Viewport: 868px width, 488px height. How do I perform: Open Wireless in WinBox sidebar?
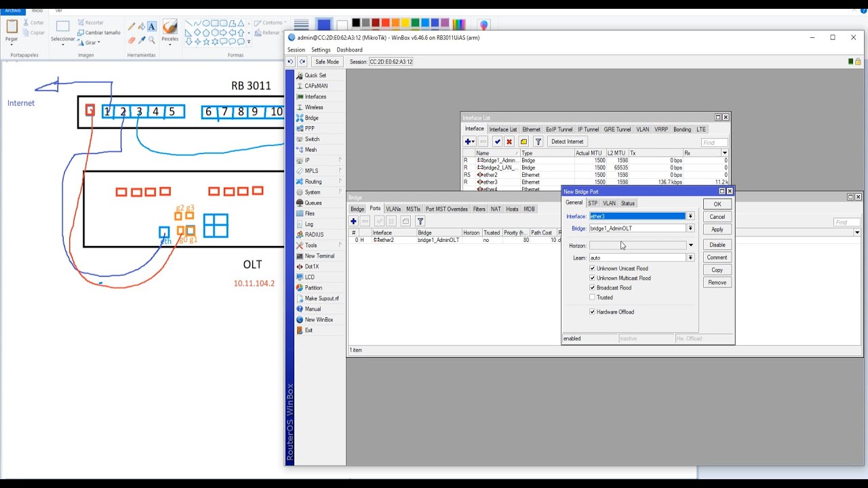[x=314, y=107]
